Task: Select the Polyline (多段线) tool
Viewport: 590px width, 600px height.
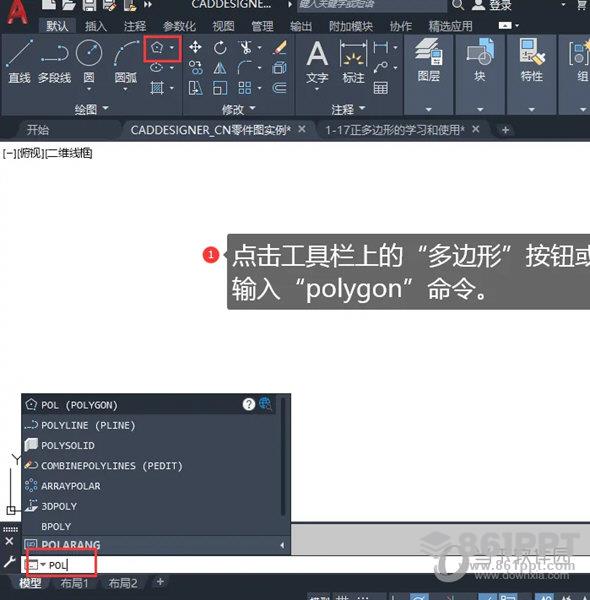Action: coord(54,61)
